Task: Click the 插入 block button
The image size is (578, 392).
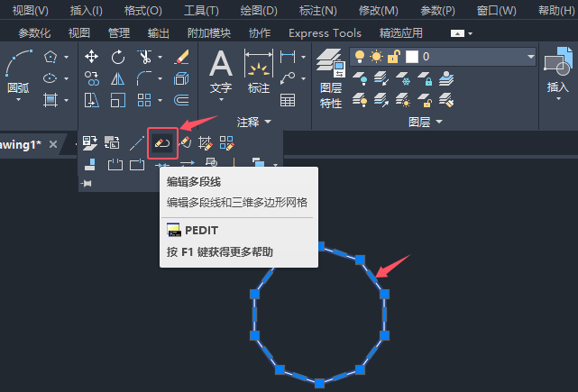Action: pos(558,73)
